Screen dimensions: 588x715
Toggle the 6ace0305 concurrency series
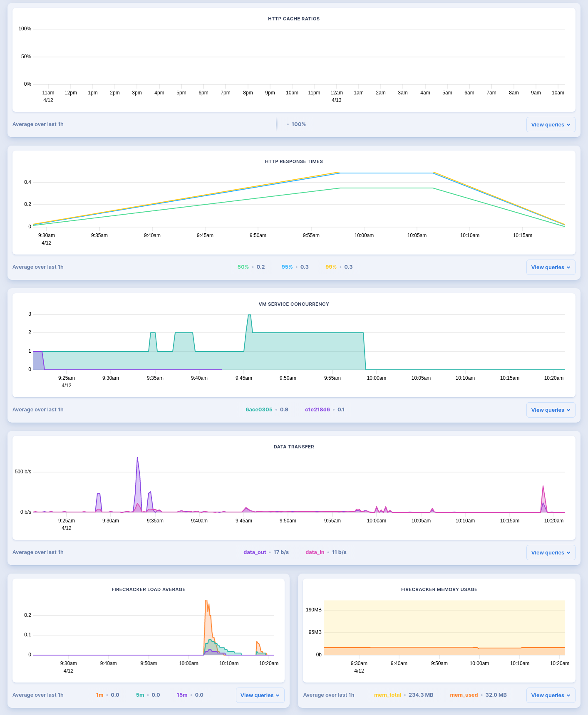point(259,410)
